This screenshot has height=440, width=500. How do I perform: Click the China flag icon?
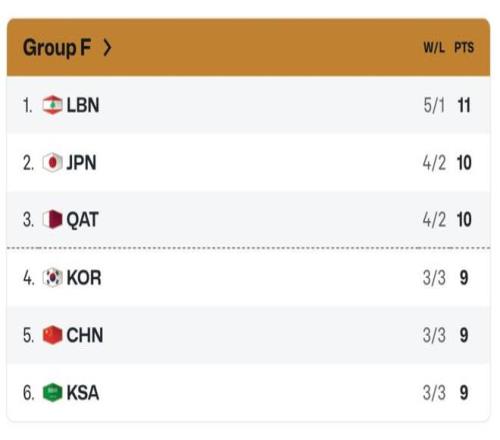(x=52, y=335)
